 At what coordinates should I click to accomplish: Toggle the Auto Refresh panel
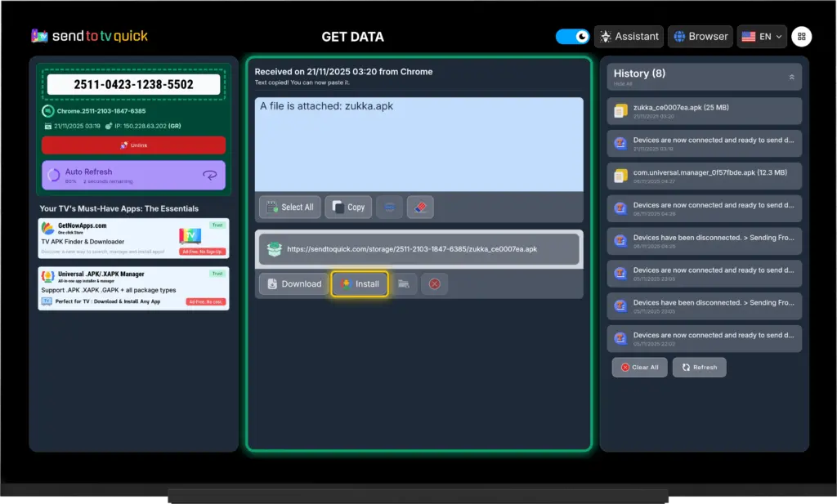click(x=133, y=176)
